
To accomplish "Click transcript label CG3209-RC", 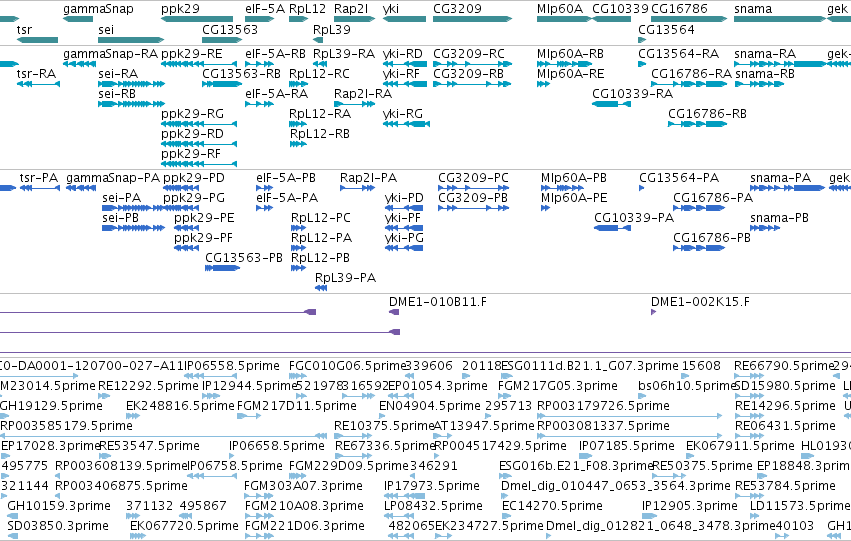I will pos(468,54).
